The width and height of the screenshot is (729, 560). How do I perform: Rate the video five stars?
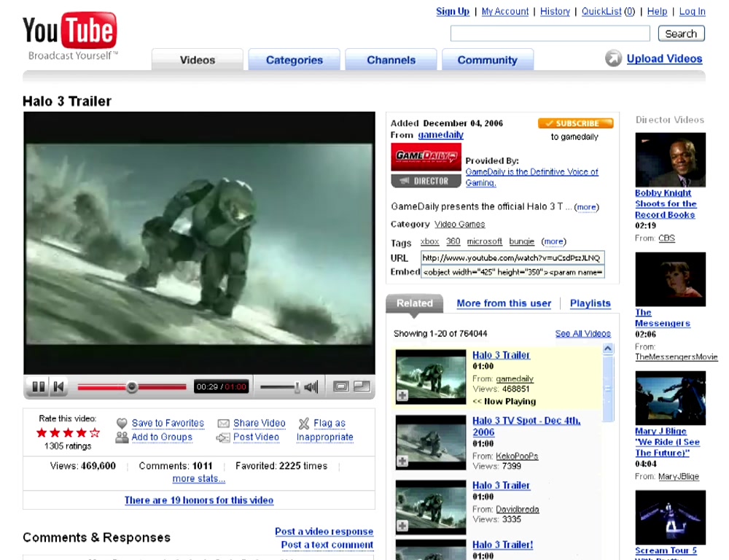pos(94,433)
